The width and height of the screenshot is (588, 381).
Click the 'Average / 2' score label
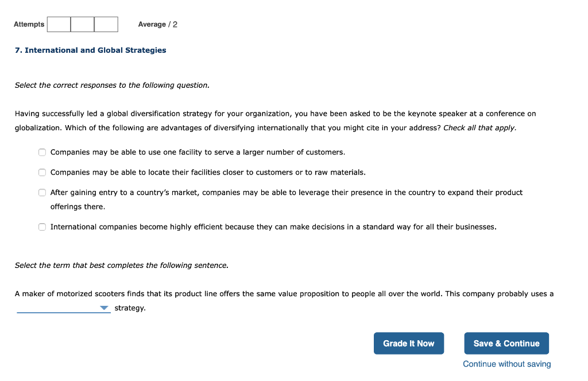[157, 24]
